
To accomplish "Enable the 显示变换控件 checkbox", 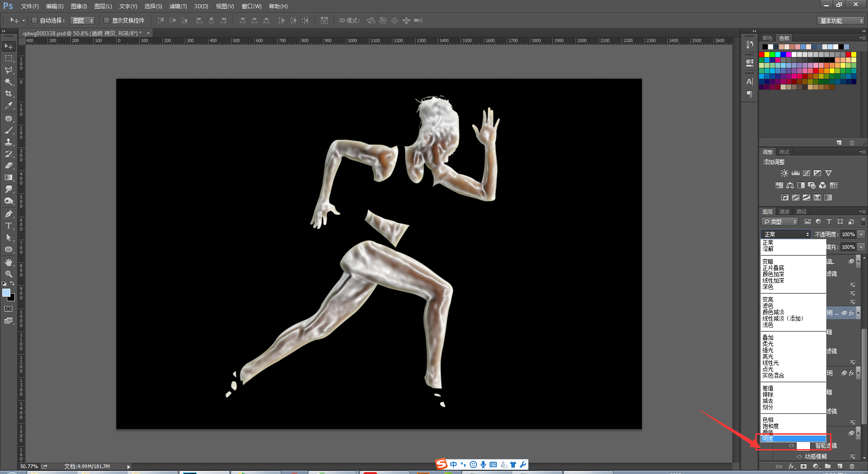I will (x=107, y=20).
